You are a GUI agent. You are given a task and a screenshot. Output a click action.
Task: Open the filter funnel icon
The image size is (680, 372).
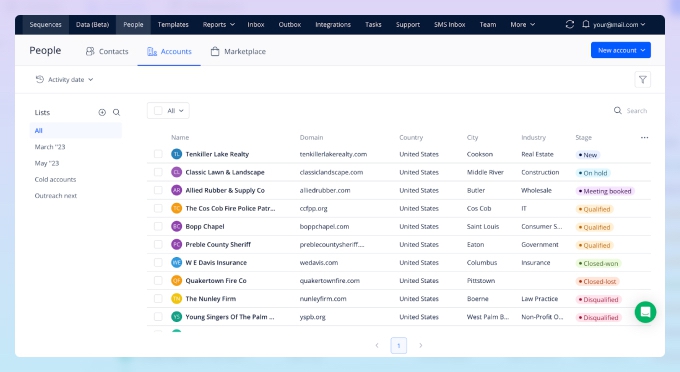(x=643, y=80)
